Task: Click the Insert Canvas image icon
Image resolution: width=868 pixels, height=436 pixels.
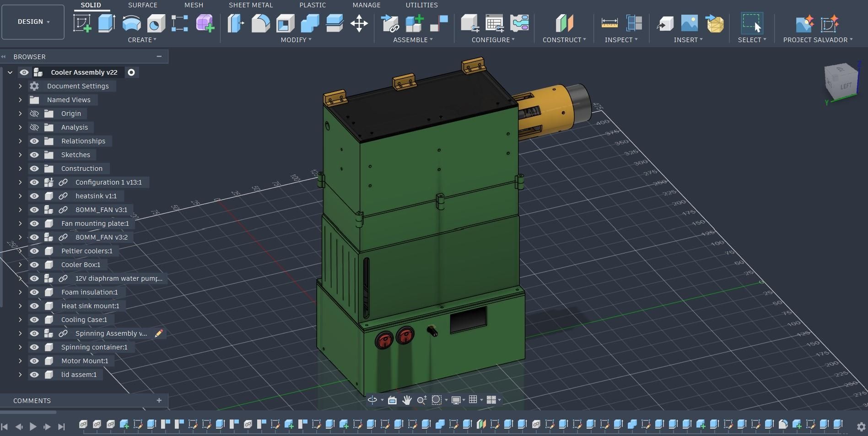Action: click(x=690, y=23)
